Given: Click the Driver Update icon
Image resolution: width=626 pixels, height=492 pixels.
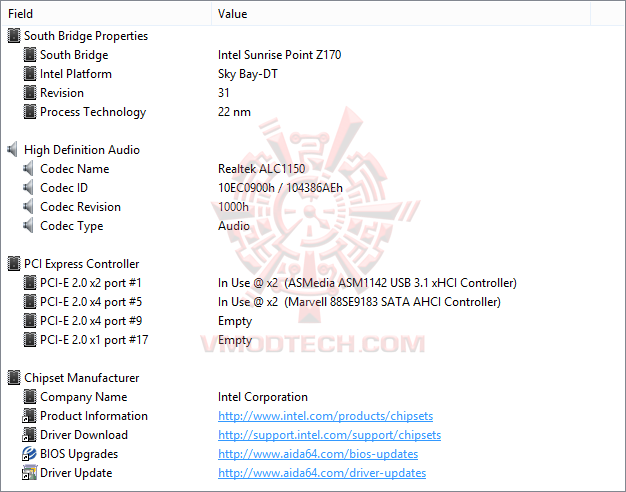Looking at the screenshot, I should coord(29,472).
